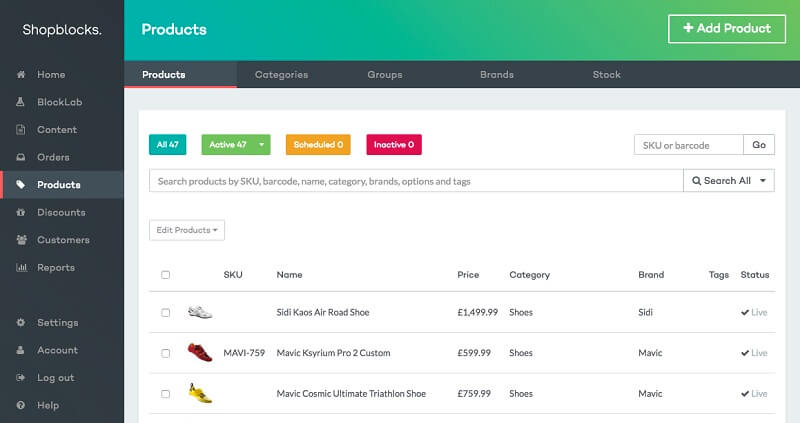The height and width of the screenshot is (423, 800).
Task: Click the Discounts gift icon
Action: click(20, 212)
